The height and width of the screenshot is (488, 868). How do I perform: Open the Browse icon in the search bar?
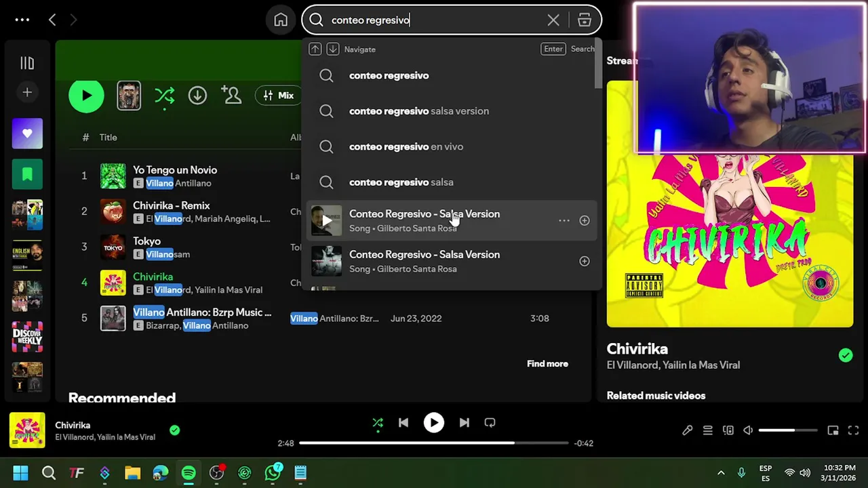[585, 20]
